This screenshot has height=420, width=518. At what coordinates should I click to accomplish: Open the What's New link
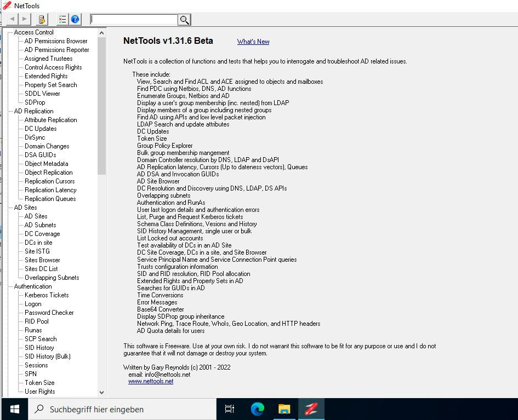(253, 42)
